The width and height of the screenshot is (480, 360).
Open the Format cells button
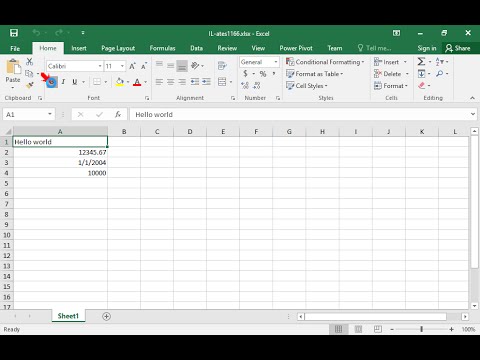point(391,86)
